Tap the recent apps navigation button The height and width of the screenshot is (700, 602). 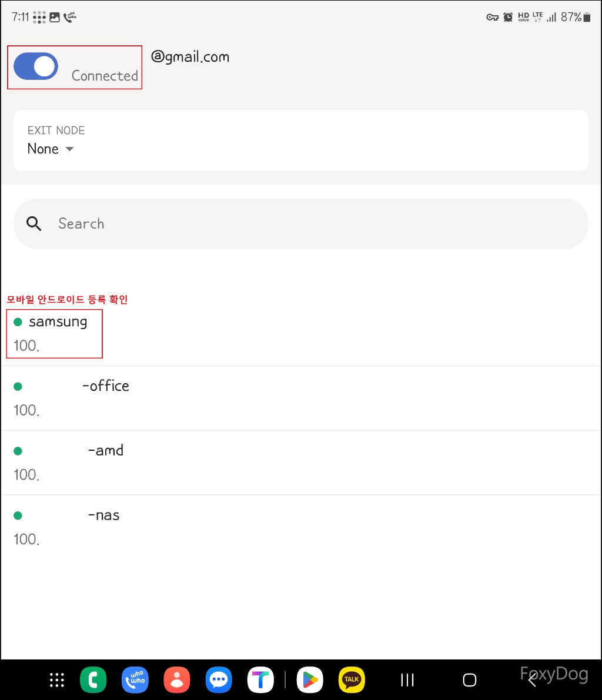click(x=407, y=680)
